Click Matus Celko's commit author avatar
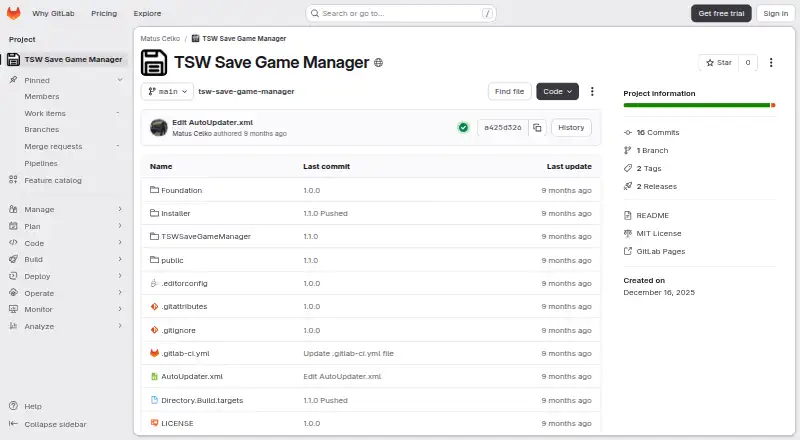 pyautogui.click(x=159, y=128)
